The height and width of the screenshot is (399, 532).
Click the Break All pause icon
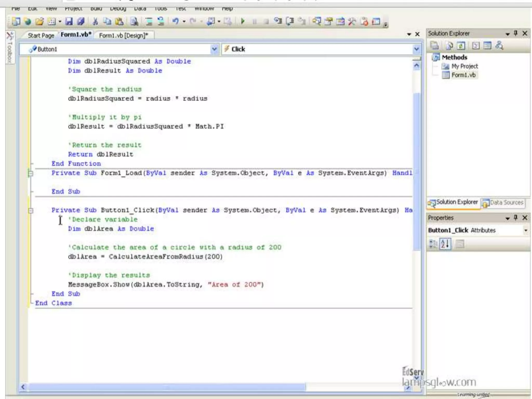[x=255, y=21]
